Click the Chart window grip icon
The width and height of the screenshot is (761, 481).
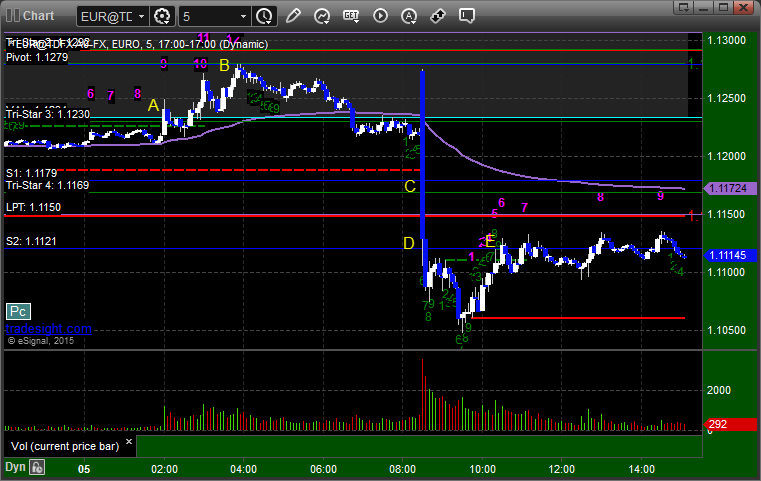(x=13, y=16)
